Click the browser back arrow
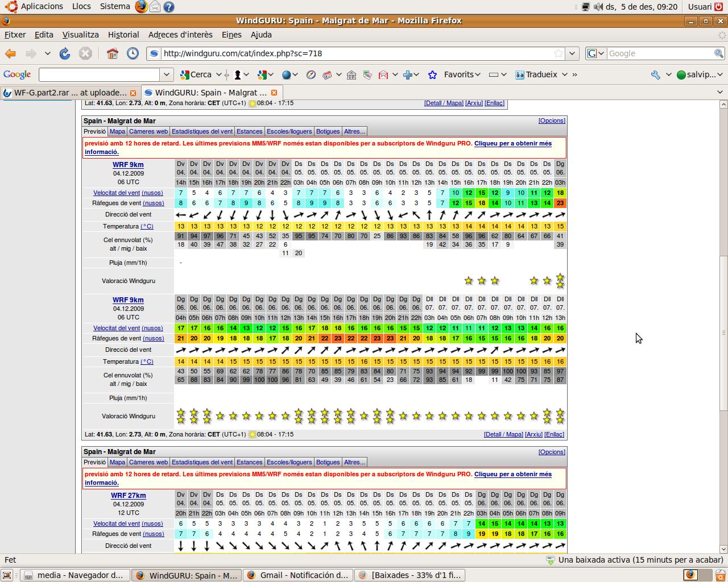Image resolution: width=728 pixels, height=582 pixels. tap(11, 53)
